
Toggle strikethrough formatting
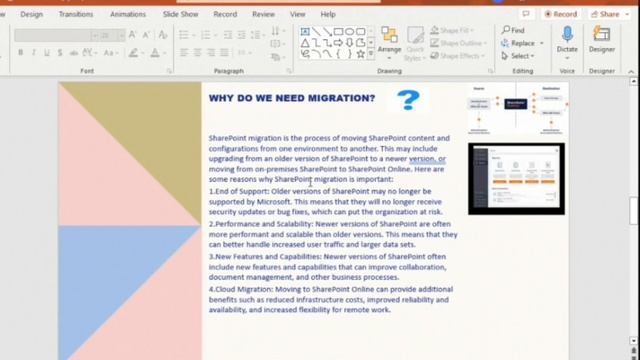73,53
